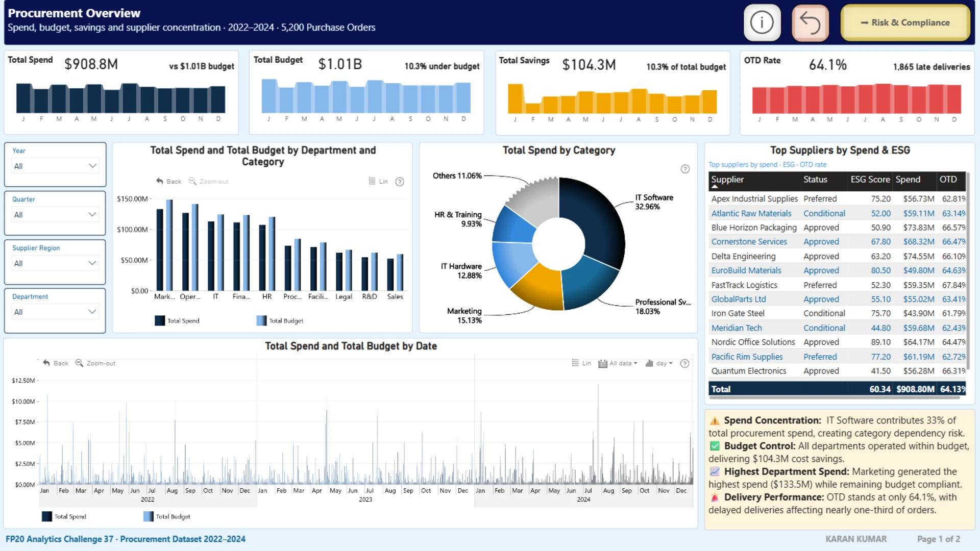
Task: Toggle Total Spend legend in date chart
Action: (64, 517)
